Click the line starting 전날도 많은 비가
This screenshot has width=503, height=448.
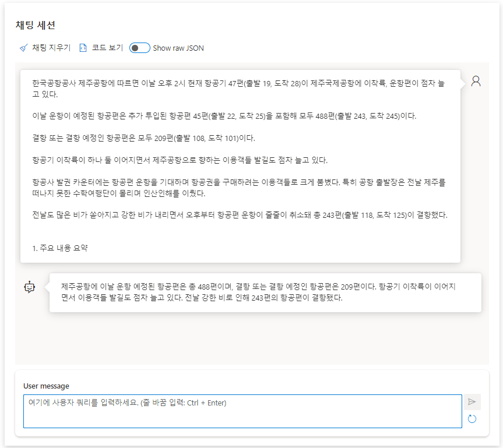[240, 215]
